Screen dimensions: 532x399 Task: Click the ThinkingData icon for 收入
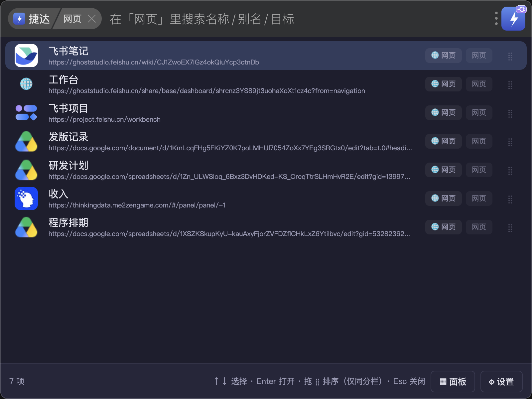point(26,199)
